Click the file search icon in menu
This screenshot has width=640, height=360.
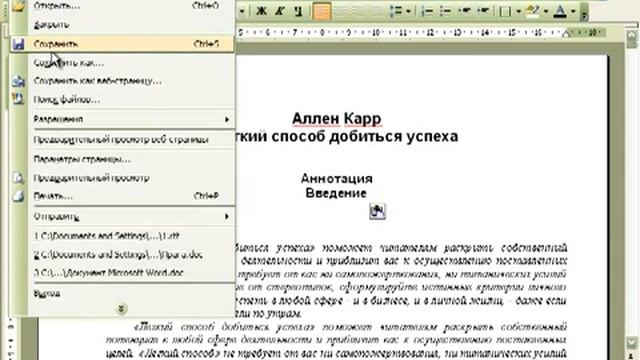18,99
